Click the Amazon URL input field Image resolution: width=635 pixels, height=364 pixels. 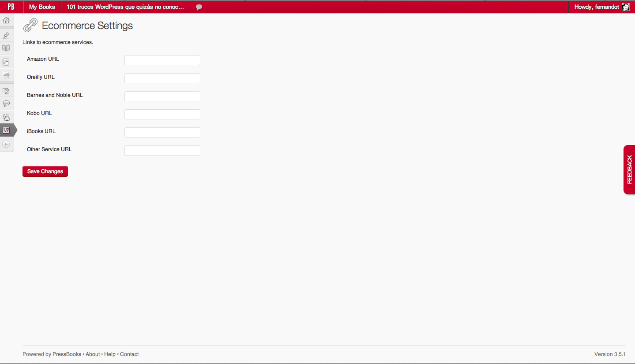(x=162, y=60)
